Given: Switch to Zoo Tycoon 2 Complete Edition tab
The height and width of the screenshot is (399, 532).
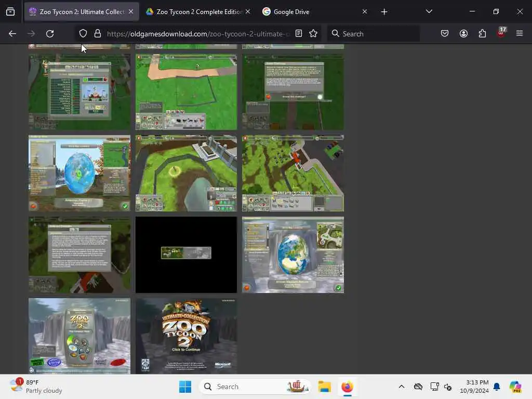Looking at the screenshot, I should click(x=198, y=12).
